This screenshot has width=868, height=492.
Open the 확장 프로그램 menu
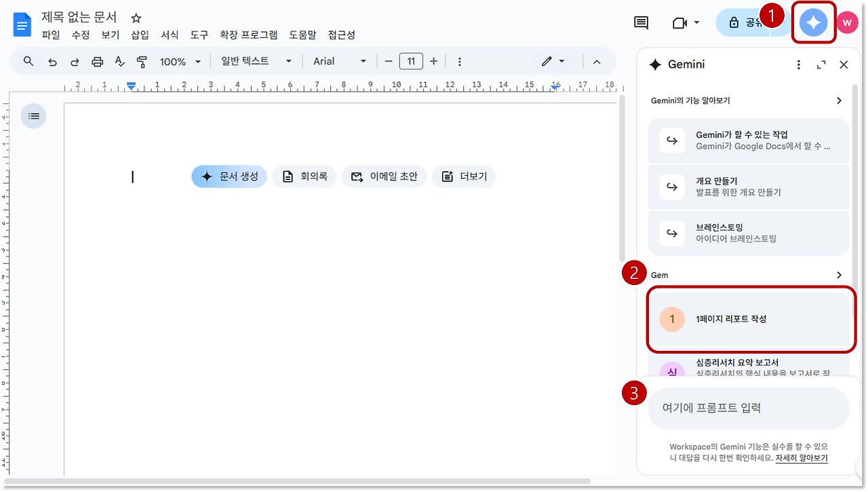point(249,35)
